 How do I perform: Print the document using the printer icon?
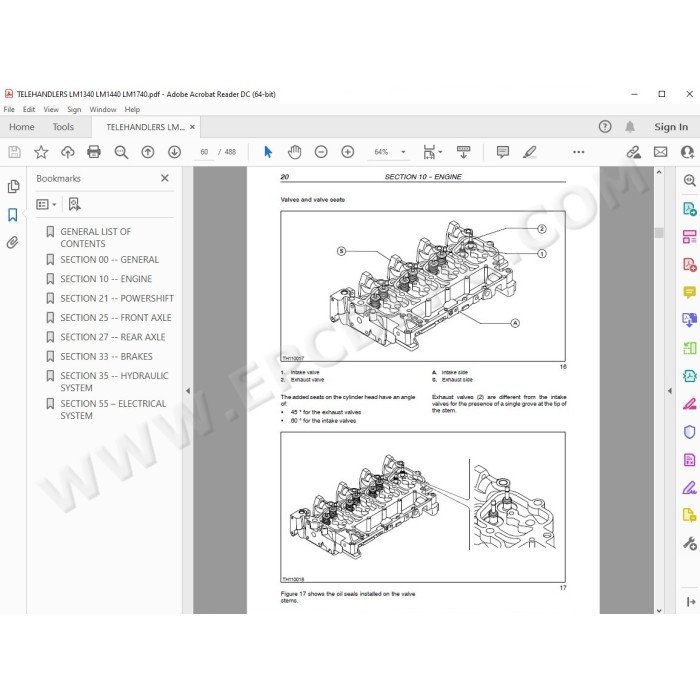pyautogui.click(x=94, y=152)
